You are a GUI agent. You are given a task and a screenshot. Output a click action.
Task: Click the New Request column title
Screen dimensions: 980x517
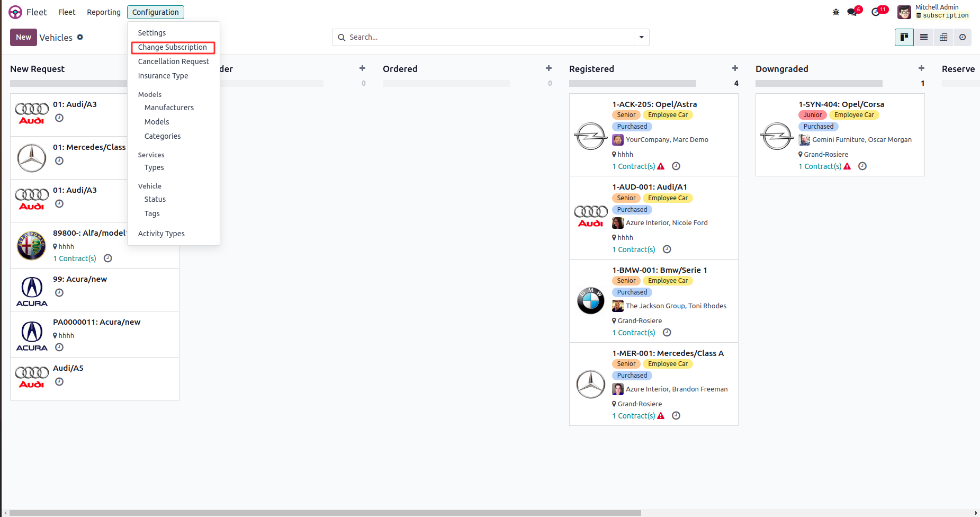point(37,69)
